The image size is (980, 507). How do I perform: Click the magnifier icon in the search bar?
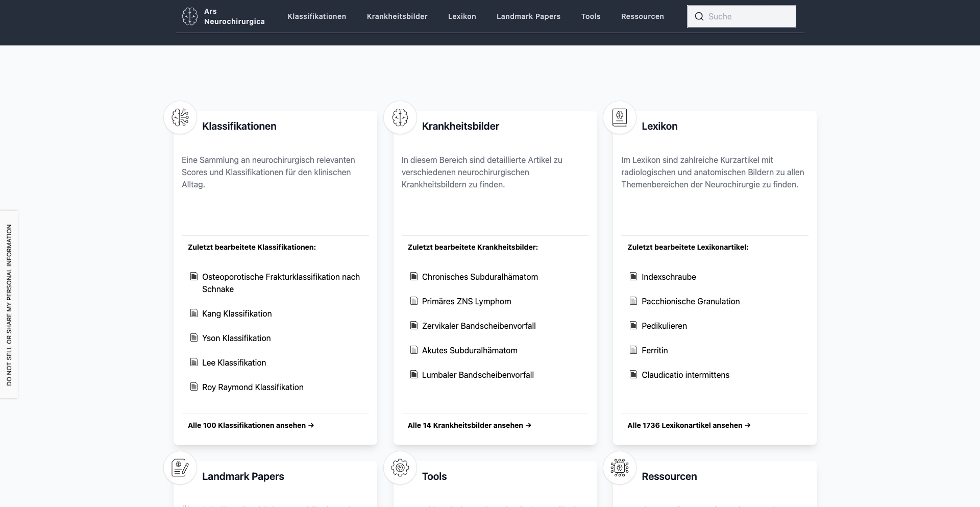(x=699, y=16)
